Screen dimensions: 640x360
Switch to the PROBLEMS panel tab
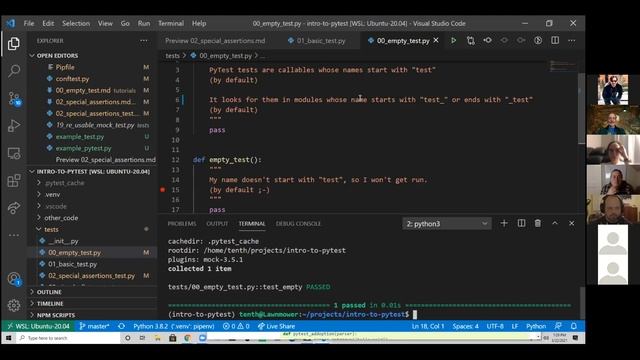[x=182, y=224]
